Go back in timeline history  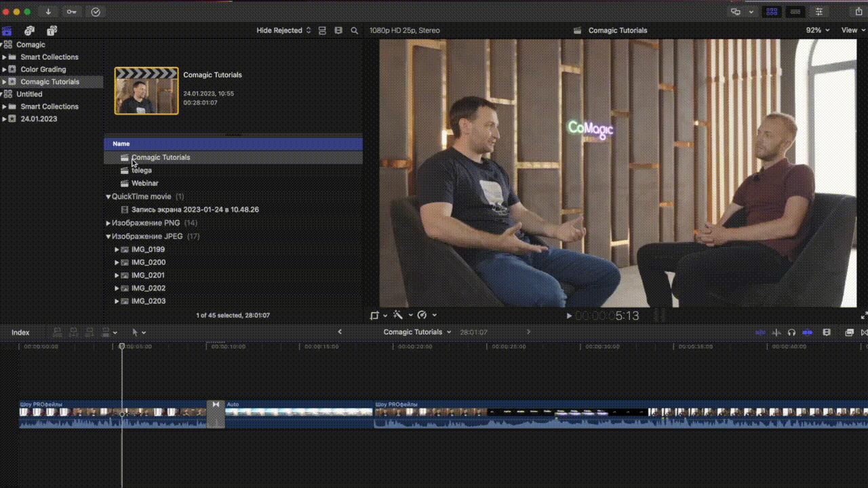point(340,332)
